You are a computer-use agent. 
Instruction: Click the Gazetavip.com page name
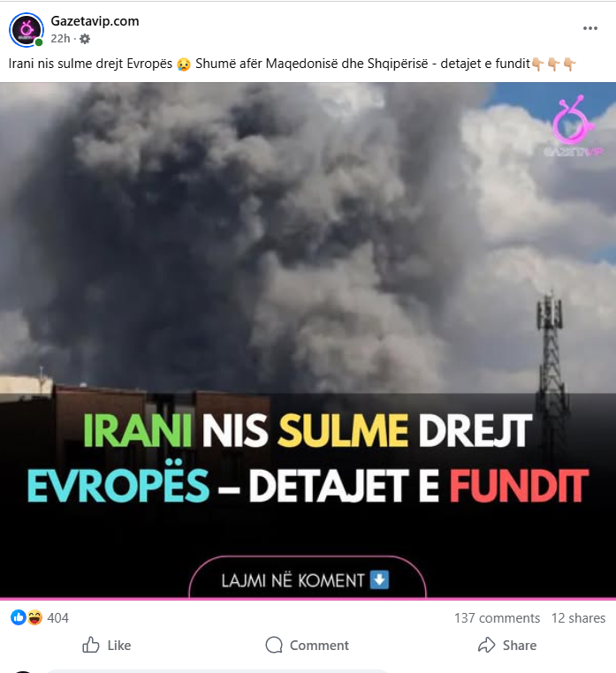pos(95,21)
